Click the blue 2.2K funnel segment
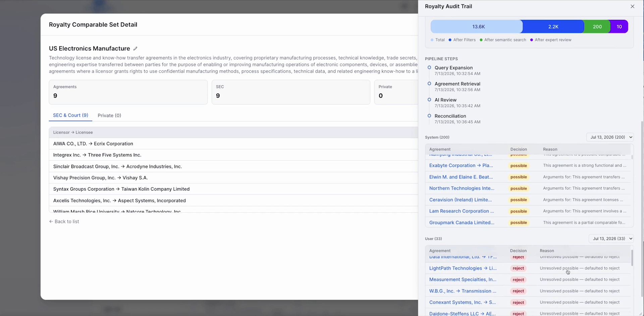 553,27
